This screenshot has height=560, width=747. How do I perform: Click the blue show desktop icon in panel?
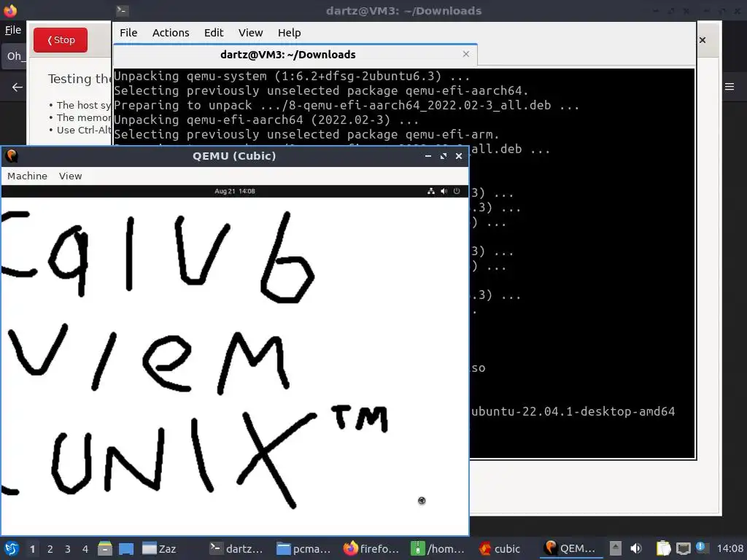click(x=125, y=548)
